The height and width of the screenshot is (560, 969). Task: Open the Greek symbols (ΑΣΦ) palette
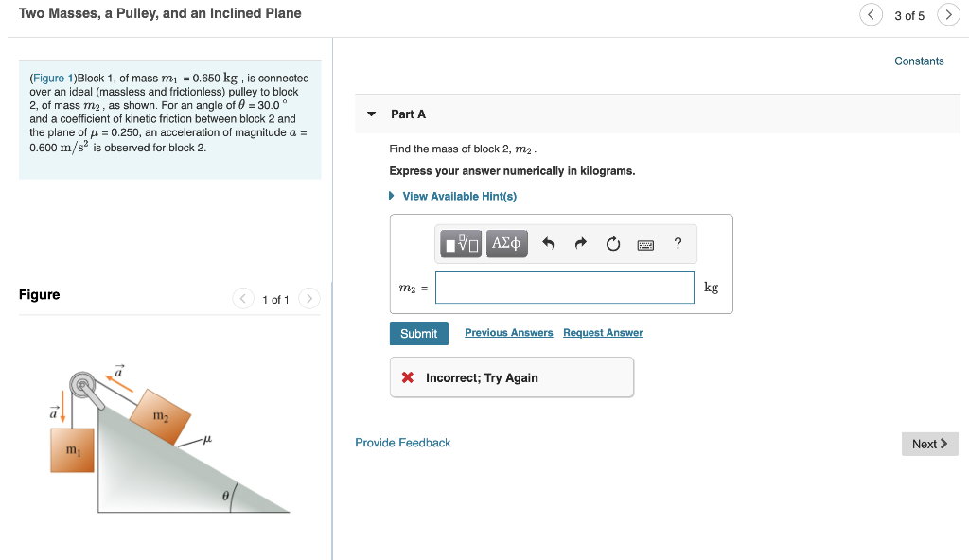(x=506, y=243)
